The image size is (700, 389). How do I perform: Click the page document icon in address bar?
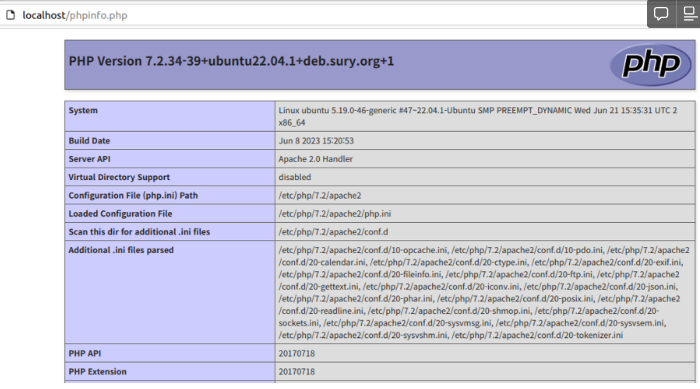tap(10, 15)
